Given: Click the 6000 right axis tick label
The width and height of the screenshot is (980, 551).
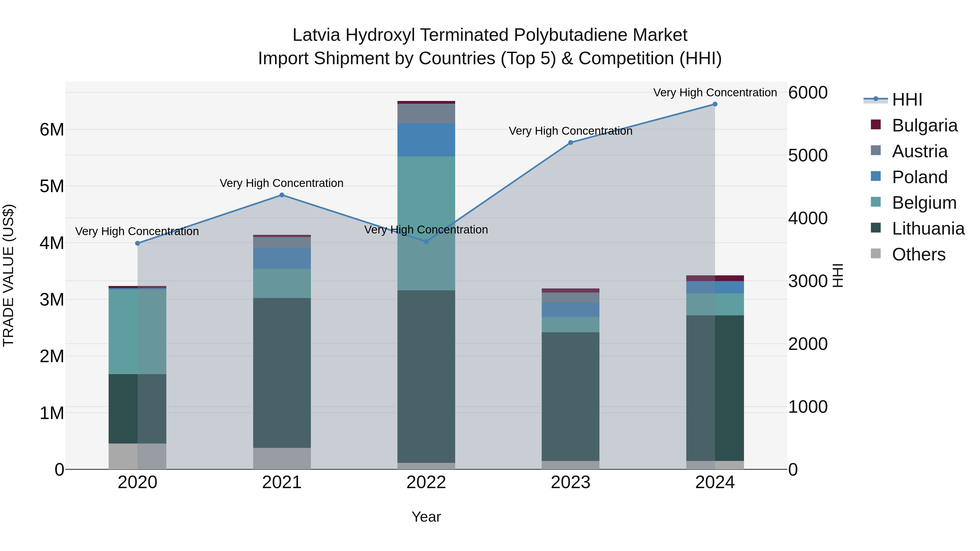Looking at the screenshot, I should (808, 93).
